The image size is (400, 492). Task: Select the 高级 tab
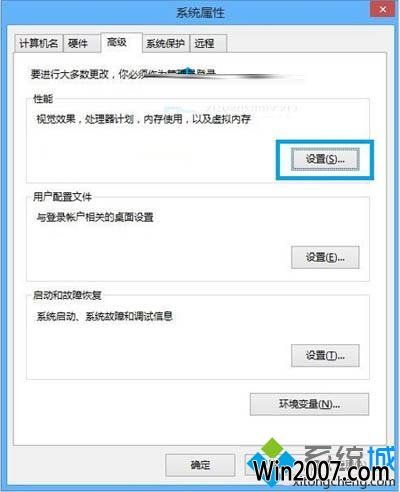122,42
